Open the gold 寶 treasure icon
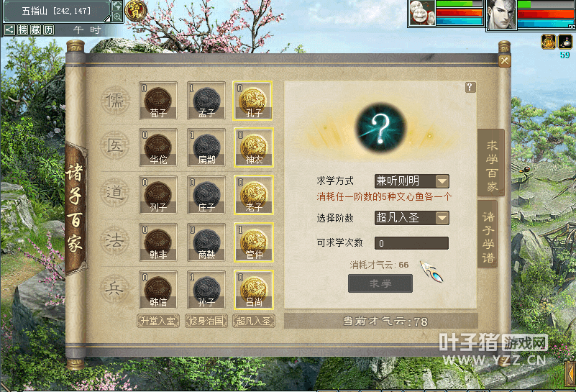The width and height of the screenshot is (576, 392). pos(135,11)
